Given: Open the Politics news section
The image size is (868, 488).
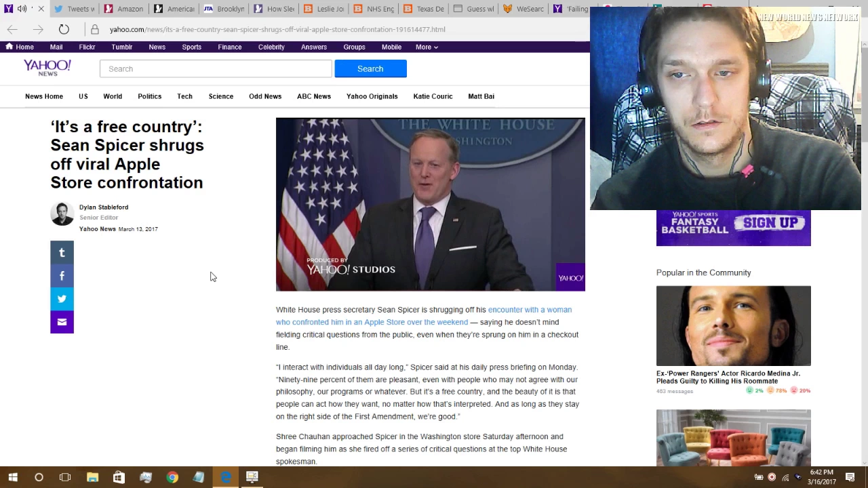Looking at the screenshot, I should coord(150,96).
